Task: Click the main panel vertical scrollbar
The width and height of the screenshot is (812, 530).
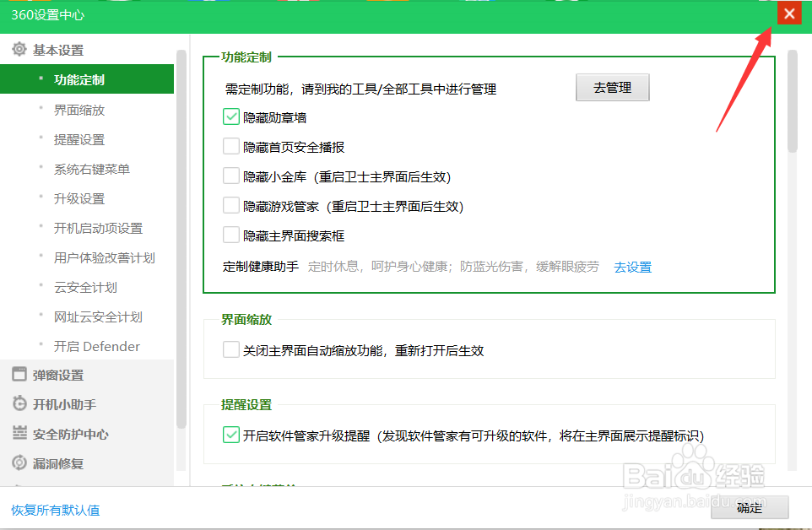Action: pyautogui.click(x=793, y=101)
